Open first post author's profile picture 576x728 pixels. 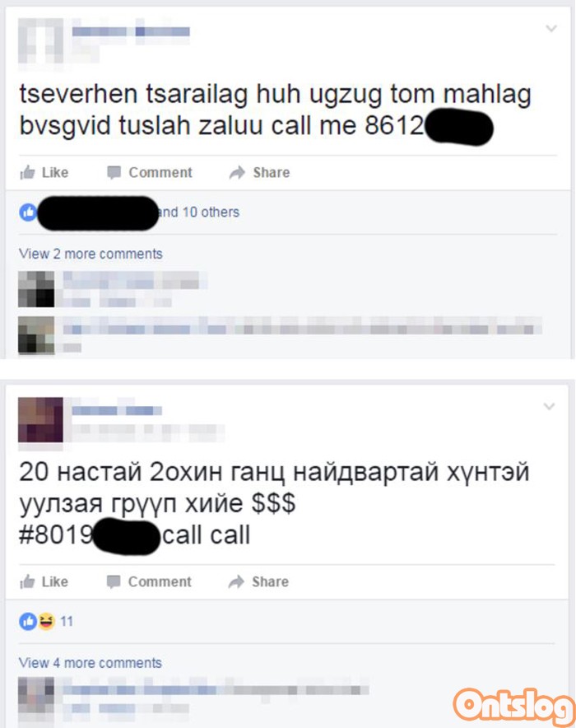(x=41, y=41)
